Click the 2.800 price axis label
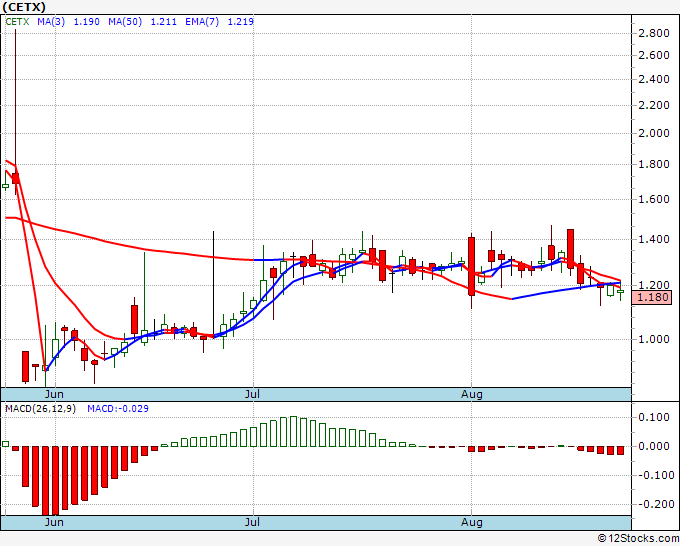The height and width of the screenshot is (546, 680). 654,33
